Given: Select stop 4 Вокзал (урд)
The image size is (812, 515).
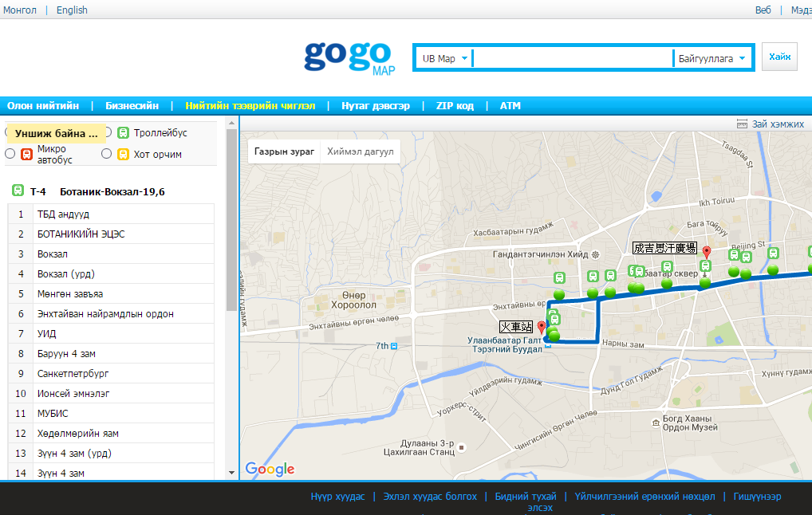Looking at the screenshot, I should click(x=112, y=273).
